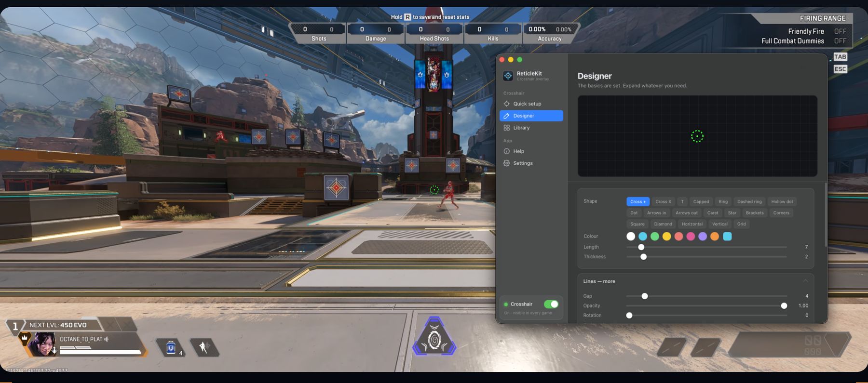Click the ESC key hint in game
The image size is (868, 383).
[x=840, y=69]
